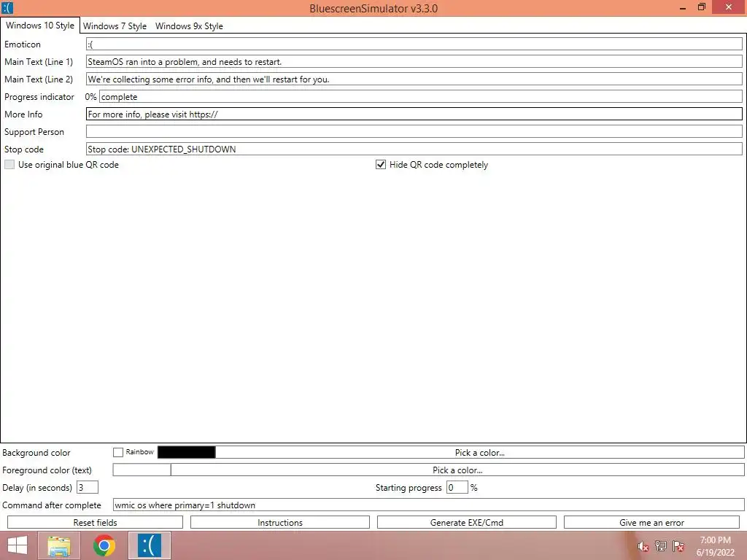Click the black background color swatch
This screenshot has height=560, width=747.
[186, 452]
